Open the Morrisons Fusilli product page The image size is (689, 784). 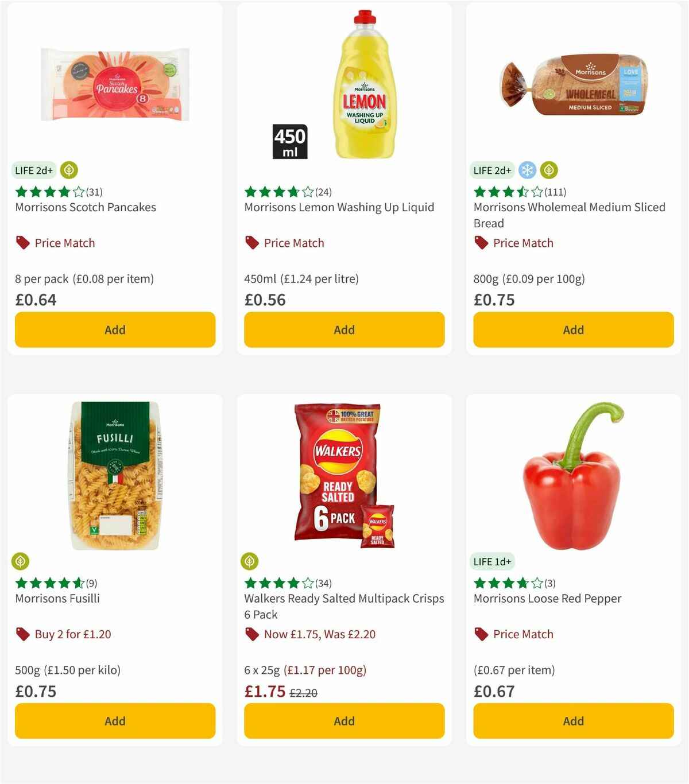tap(59, 598)
